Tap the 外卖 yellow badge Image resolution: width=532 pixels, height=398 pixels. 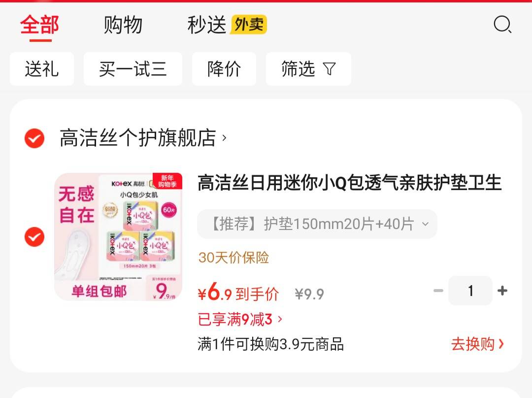249,25
